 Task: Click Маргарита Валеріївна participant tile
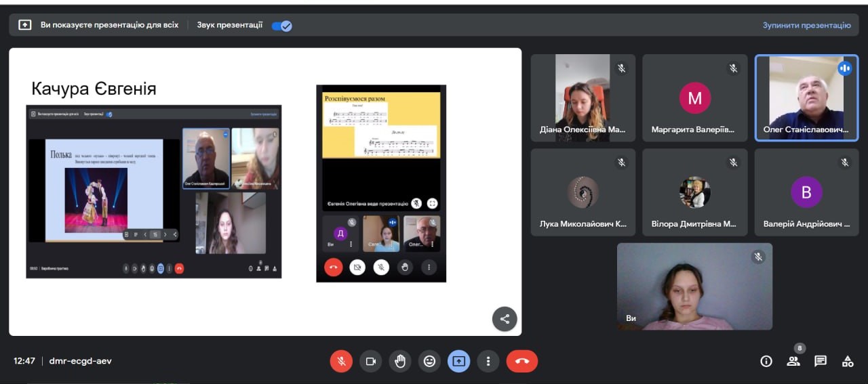694,98
